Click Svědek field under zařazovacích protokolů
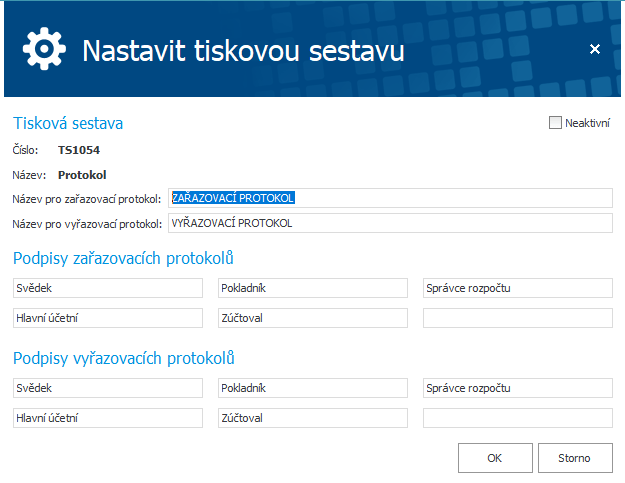The height and width of the screenshot is (483, 625). tap(108, 288)
